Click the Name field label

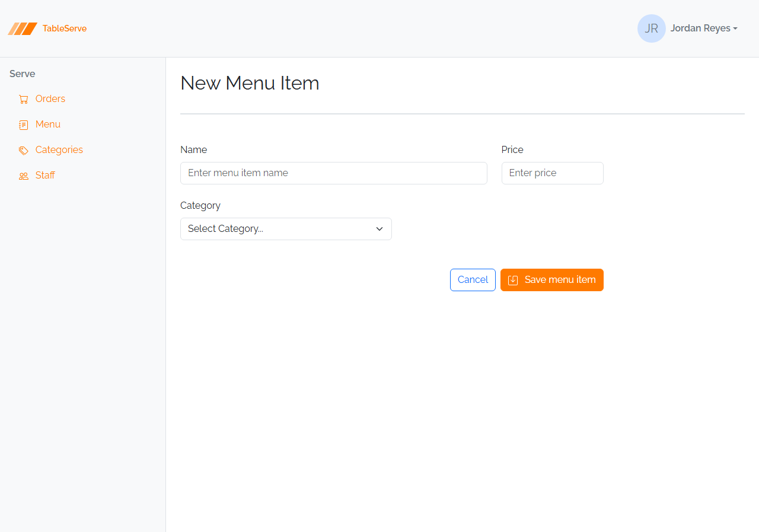pyautogui.click(x=194, y=149)
